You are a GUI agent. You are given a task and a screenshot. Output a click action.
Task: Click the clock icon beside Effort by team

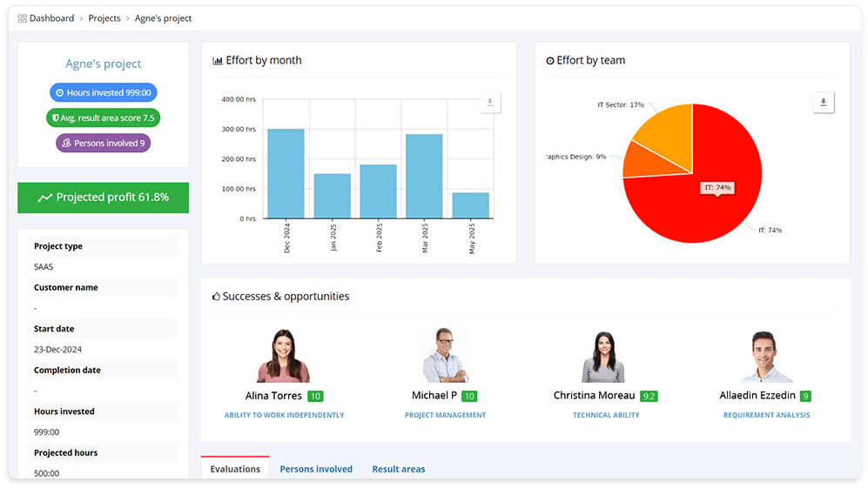[x=550, y=61]
